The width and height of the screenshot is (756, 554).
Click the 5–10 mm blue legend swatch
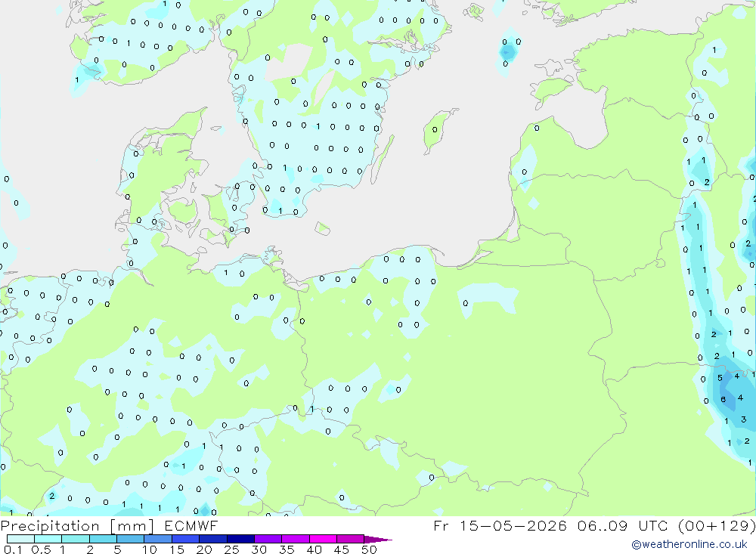(130, 539)
